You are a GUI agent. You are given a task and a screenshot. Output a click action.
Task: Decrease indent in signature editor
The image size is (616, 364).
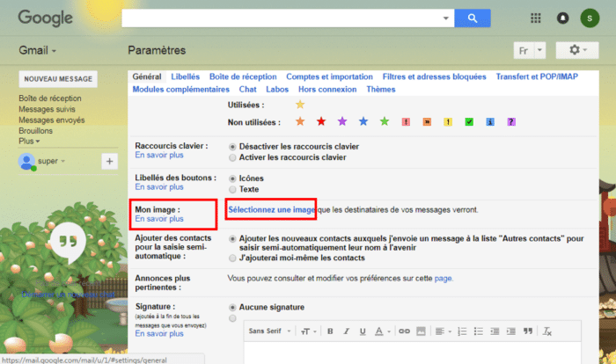coord(495,331)
